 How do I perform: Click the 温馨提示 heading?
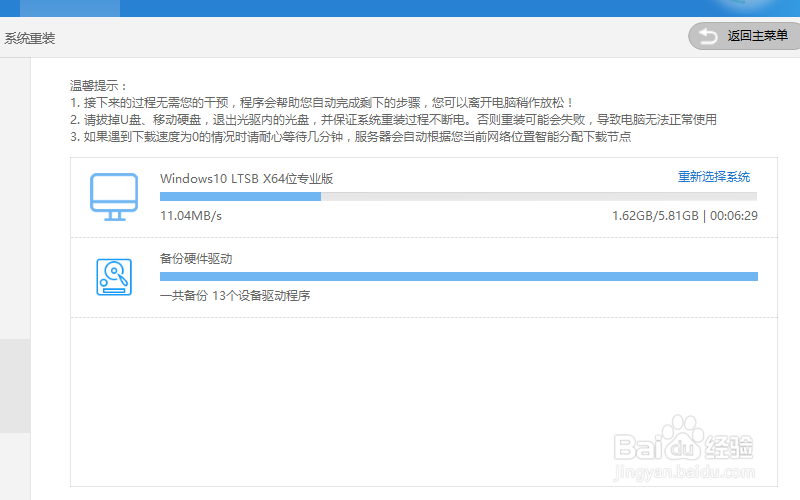click(98, 86)
